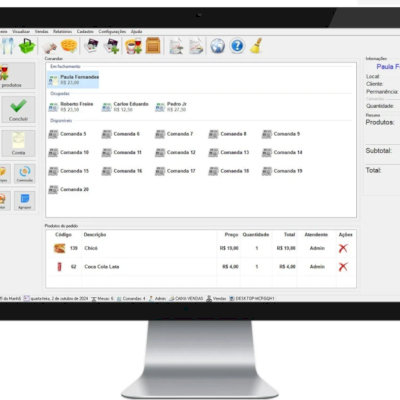The width and height of the screenshot is (400, 400).
Task: Click the Agrupar sidebar button
Action: click(25, 200)
